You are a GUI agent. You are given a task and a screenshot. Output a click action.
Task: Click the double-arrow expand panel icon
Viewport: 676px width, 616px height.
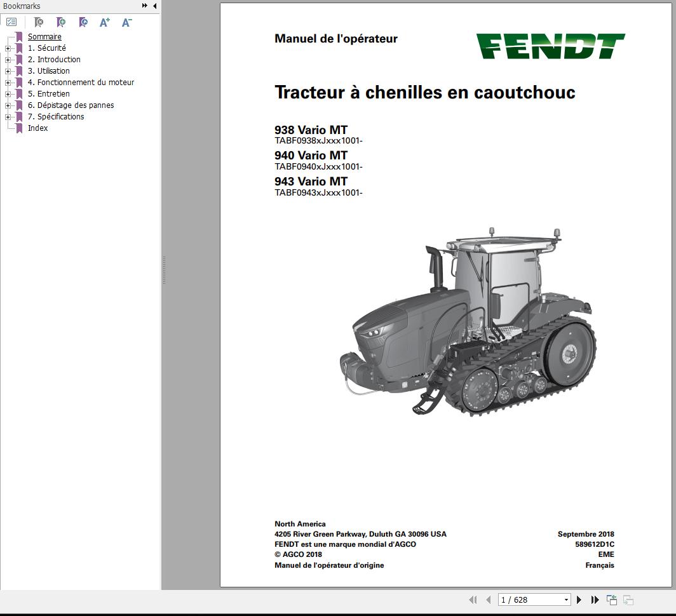(x=144, y=6)
